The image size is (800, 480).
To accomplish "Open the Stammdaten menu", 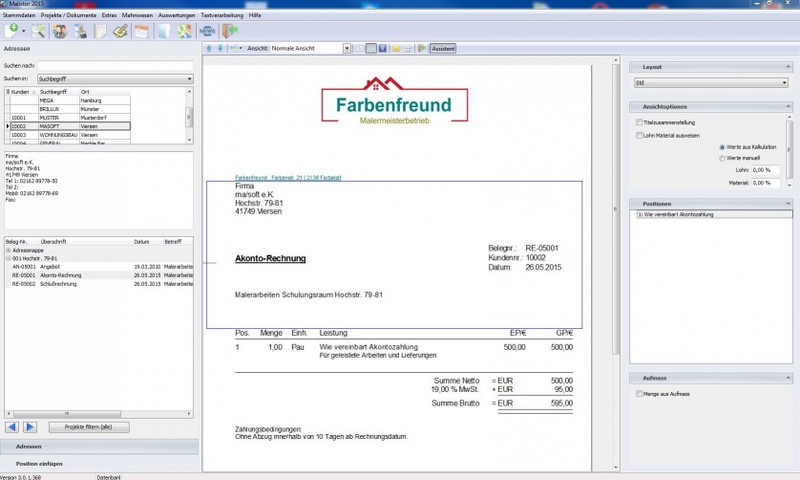I will pos(19,15).
